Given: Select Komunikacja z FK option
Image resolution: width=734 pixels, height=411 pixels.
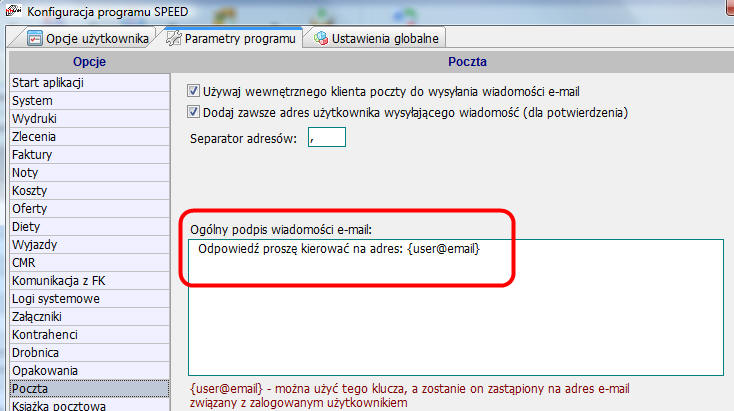Looking at the screenshot, I should [89, 281].
